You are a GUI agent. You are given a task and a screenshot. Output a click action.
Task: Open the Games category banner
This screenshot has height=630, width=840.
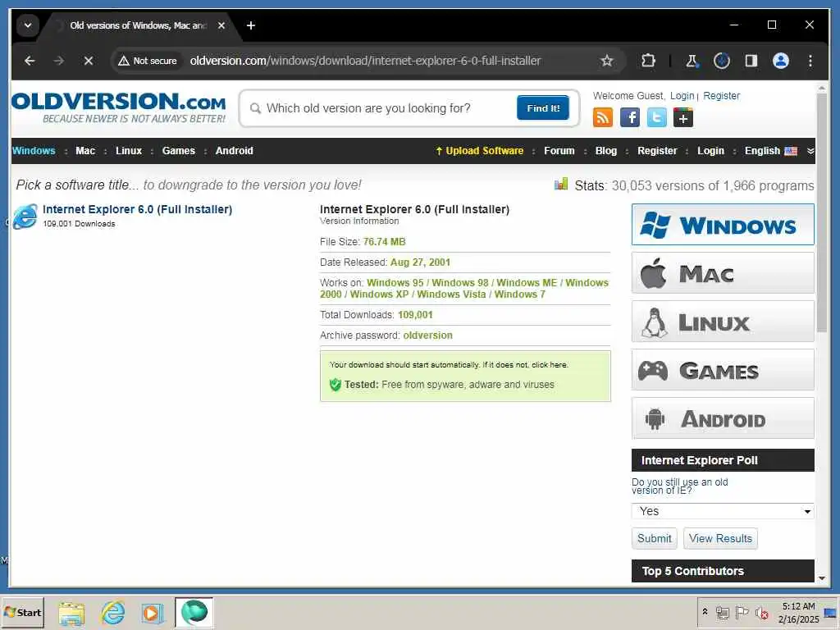click(723, 370)
